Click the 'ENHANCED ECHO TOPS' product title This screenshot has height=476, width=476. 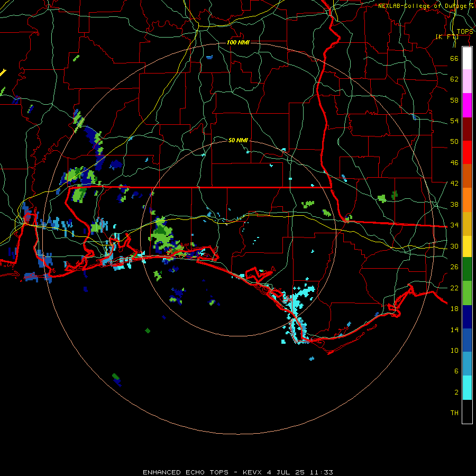click(x=186, y=472)
